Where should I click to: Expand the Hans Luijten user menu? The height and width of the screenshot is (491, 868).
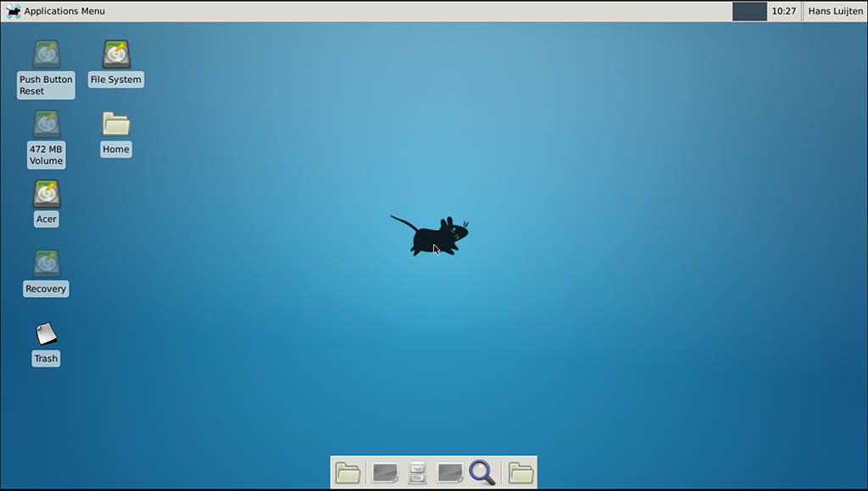835,11
